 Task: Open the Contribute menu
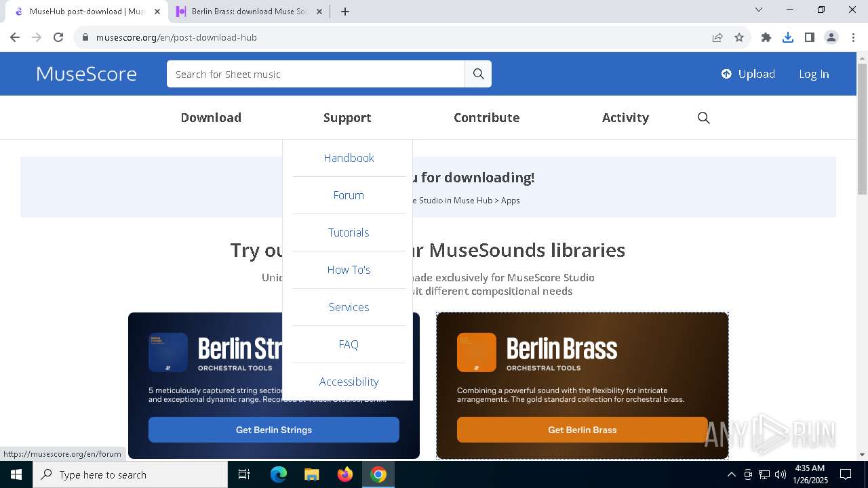[x=487, y=118]
